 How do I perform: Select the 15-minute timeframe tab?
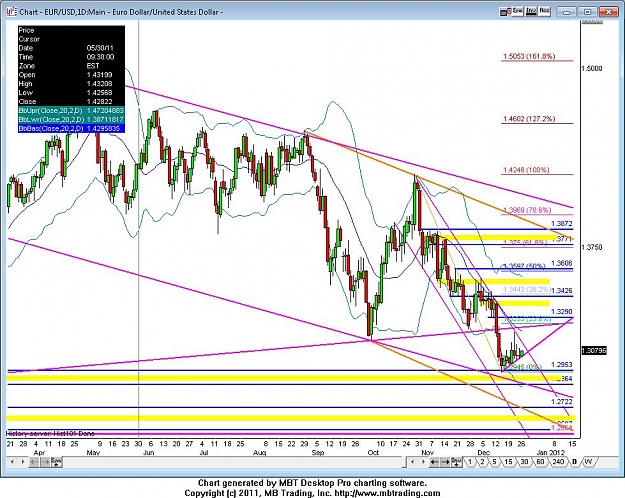point(508,462)
